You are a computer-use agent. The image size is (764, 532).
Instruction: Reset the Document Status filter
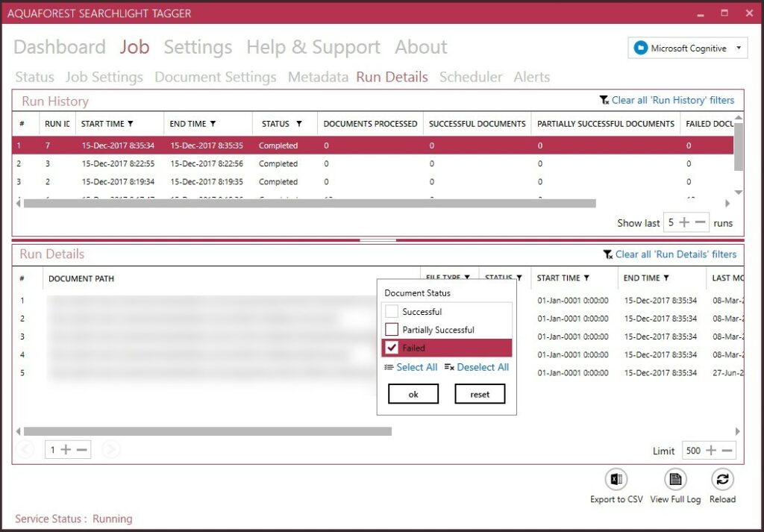[x=480, y=393]
